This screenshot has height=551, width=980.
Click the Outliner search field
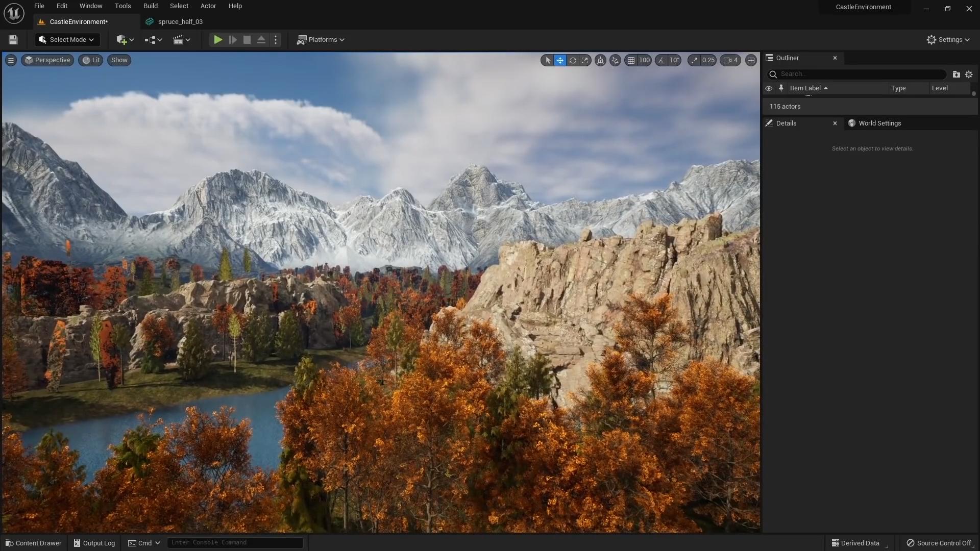[861, 74]
